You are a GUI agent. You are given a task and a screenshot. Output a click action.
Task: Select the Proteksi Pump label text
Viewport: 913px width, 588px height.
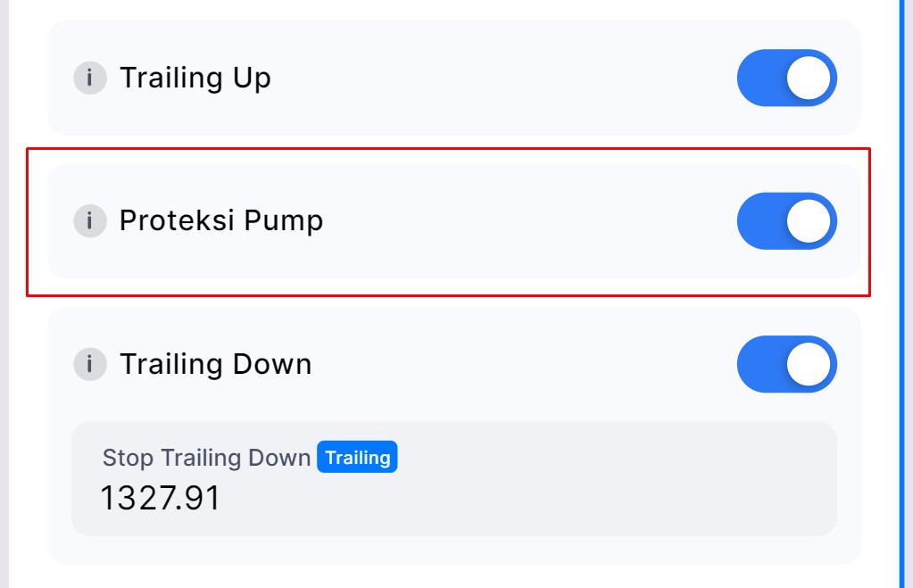[x=221, y=220]
